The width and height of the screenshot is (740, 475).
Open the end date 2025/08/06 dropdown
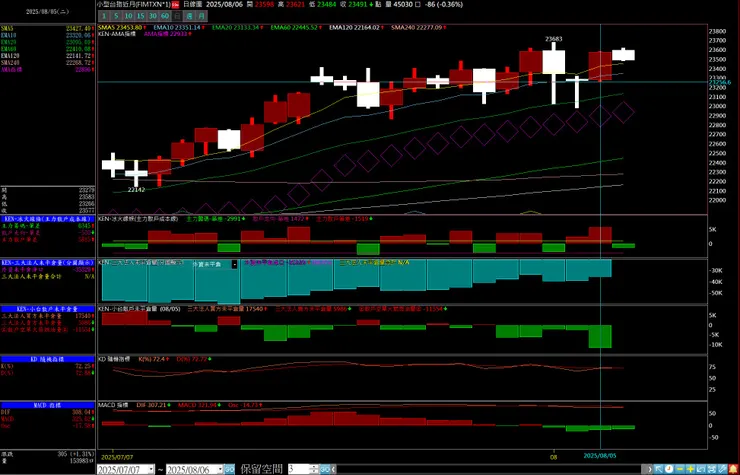[220, 469]
